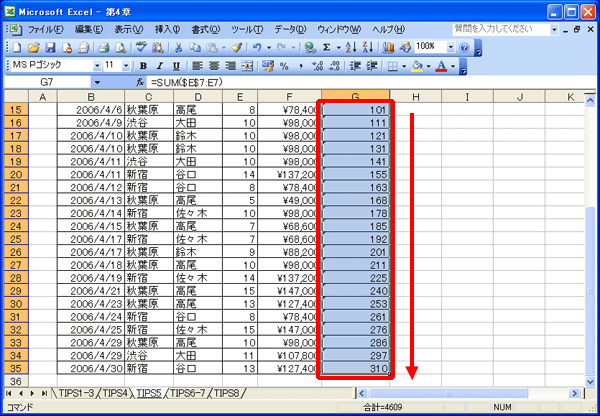Viewport: 600px width, 416px height.
Task: Expand the zoom percentage dropdown
Action: click(x=450, y=47)
